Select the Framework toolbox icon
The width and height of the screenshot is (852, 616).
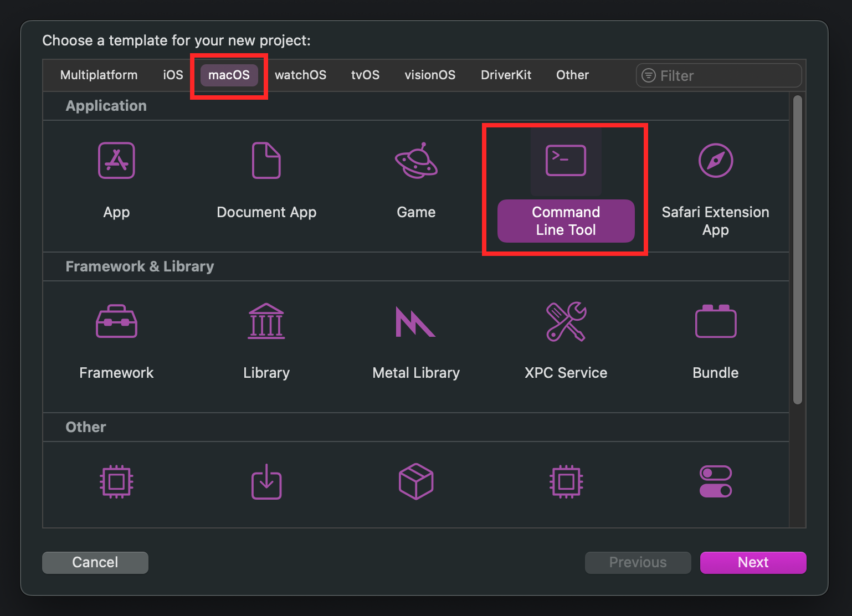(x=116, y=321)
